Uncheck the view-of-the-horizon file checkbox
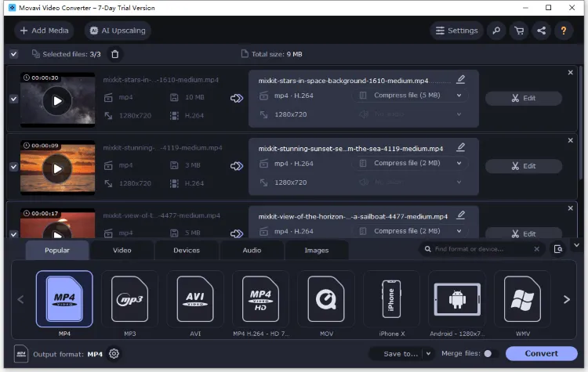Image resolution: width=588 pixels, height=372 pixels. [x=13, y=234]
